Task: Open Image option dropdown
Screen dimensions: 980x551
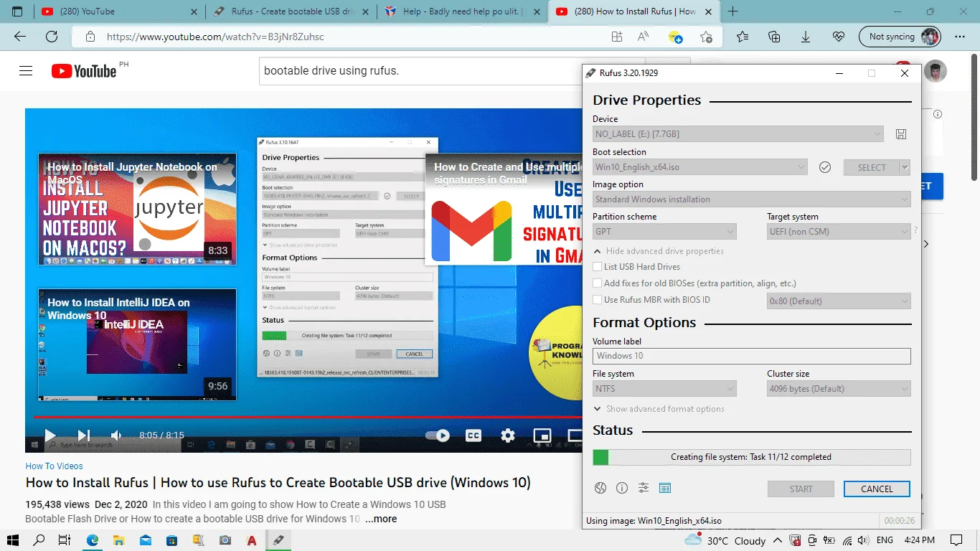Action: pyautogui.click(x=752, y=199)
